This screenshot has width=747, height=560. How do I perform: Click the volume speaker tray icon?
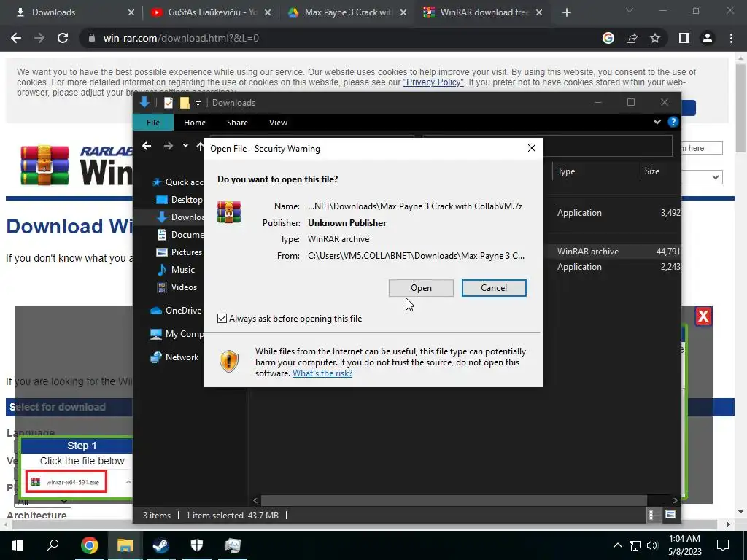(x=652, y=545)
